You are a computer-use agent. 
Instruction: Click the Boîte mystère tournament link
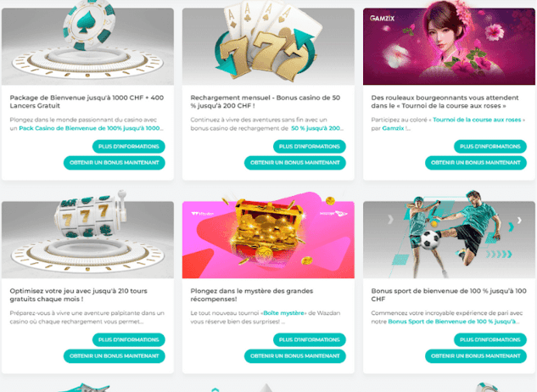[283, 313]
